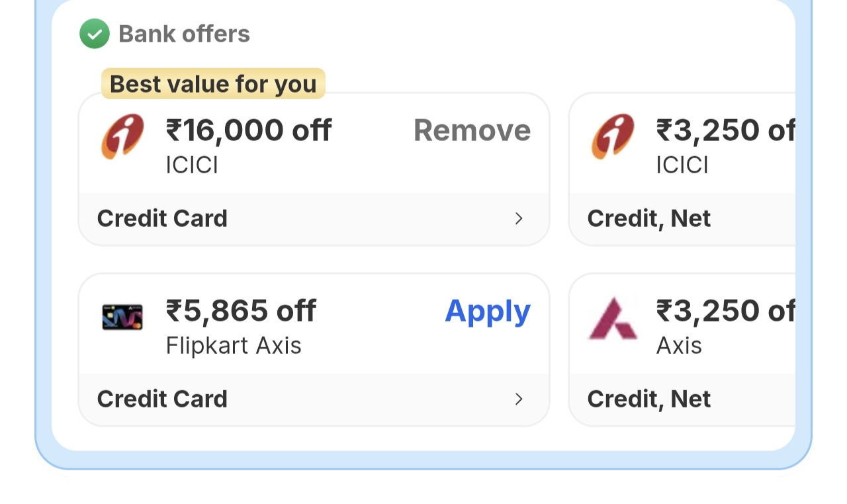Expand the ICICI Credit Card chevron

(x=519, y=218)
